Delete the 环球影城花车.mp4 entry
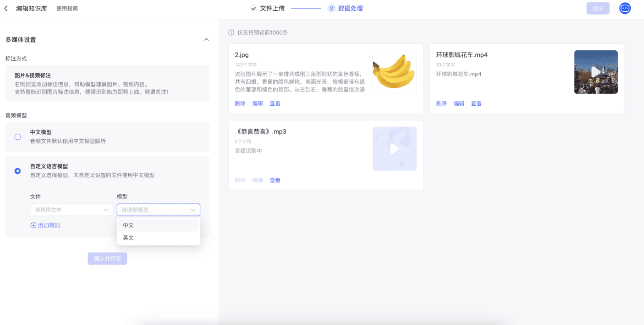This screenshot has height=325, width=644. (442, 104)
